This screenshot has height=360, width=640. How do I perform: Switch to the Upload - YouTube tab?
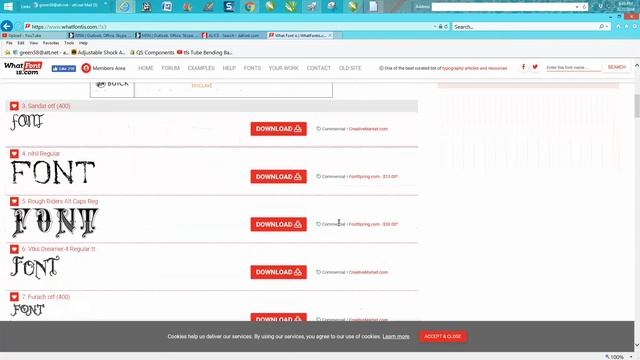tap(33, 36)
